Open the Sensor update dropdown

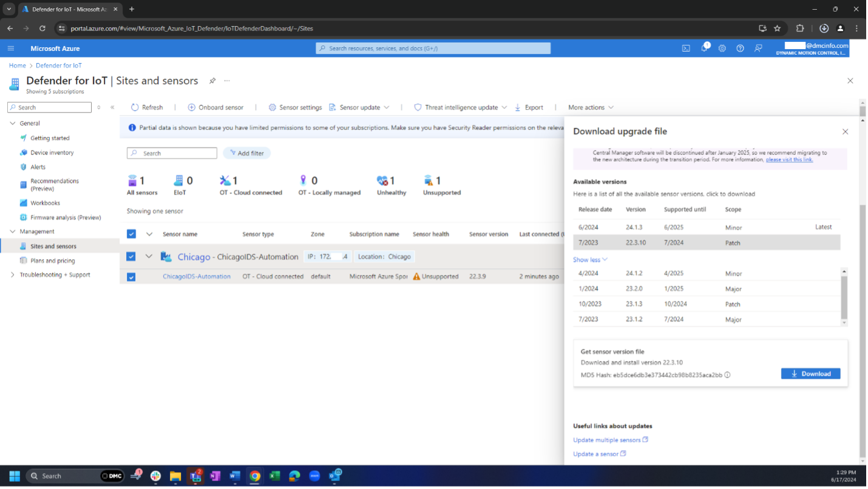[359, 107]
